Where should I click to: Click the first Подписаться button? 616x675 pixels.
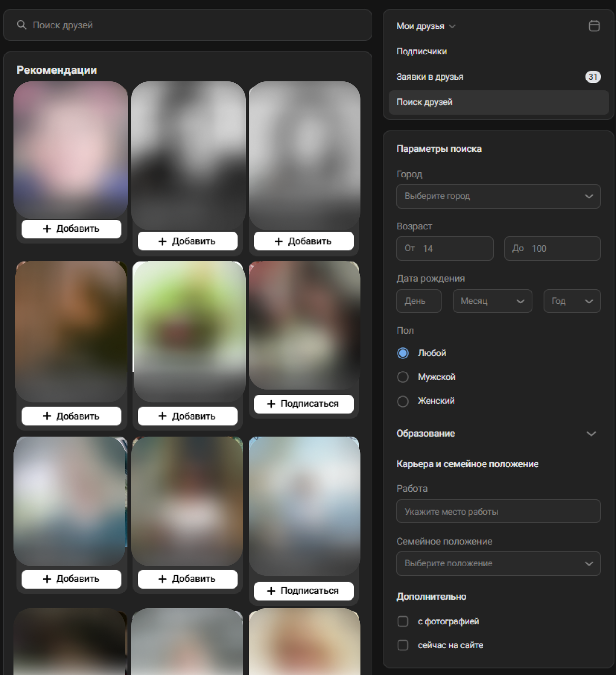pyautogui.click(x=304, y=404)
